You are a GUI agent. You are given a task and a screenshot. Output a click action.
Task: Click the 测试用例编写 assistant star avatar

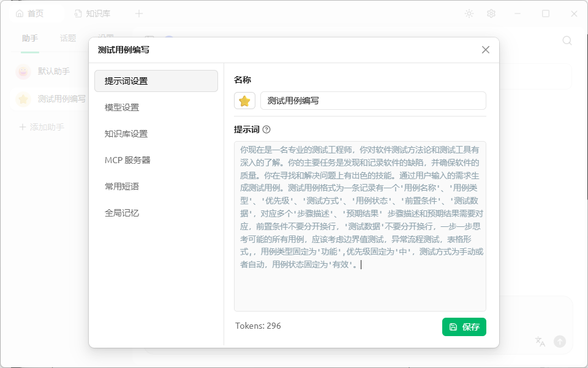[x=23, y=99]
